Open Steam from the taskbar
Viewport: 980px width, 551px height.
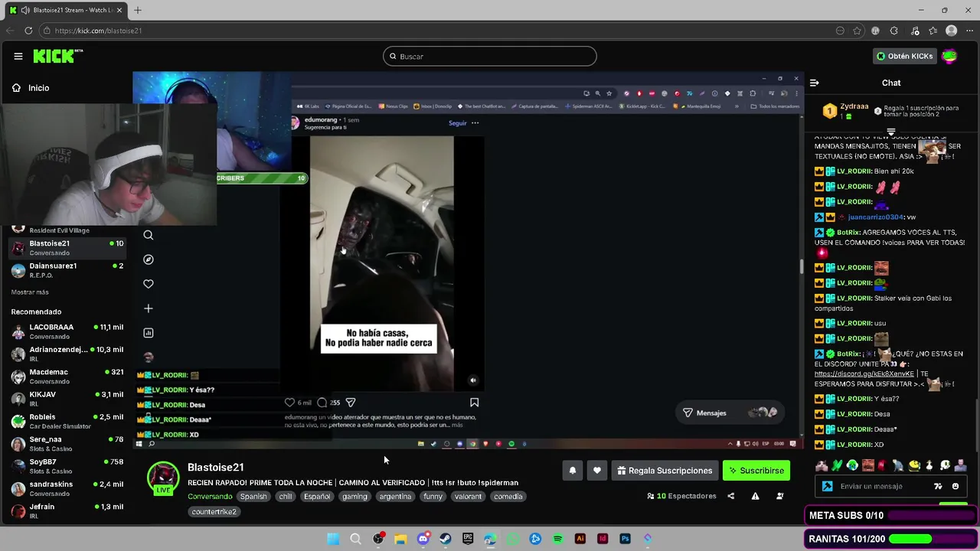445,539
